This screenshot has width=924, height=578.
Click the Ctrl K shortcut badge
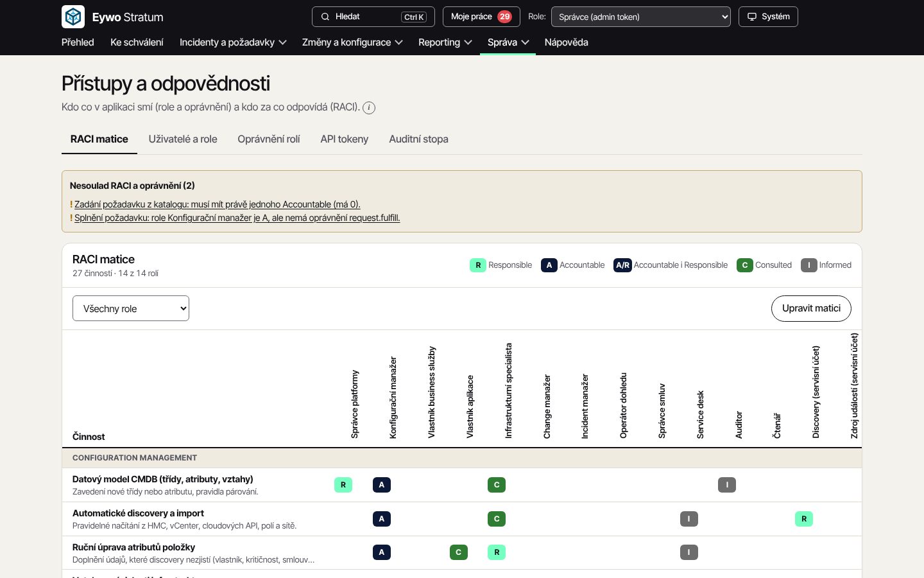[414, 17]
